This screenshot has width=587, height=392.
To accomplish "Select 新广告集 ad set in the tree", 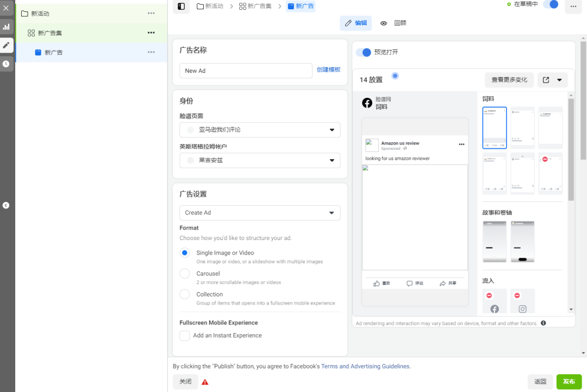I will (x=91, y=33).
